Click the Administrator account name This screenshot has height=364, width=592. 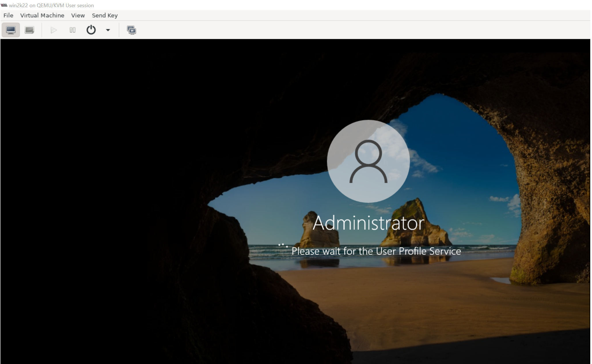[x=368, y=223]
